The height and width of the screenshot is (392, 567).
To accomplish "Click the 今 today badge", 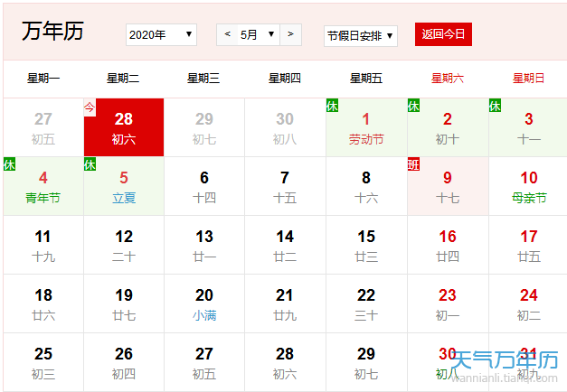I will pos(90,107).
